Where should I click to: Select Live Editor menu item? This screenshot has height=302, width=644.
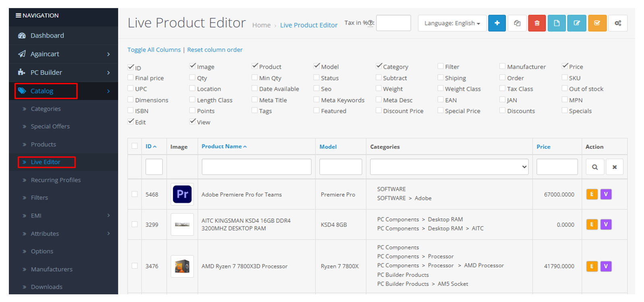coord(45,162)
